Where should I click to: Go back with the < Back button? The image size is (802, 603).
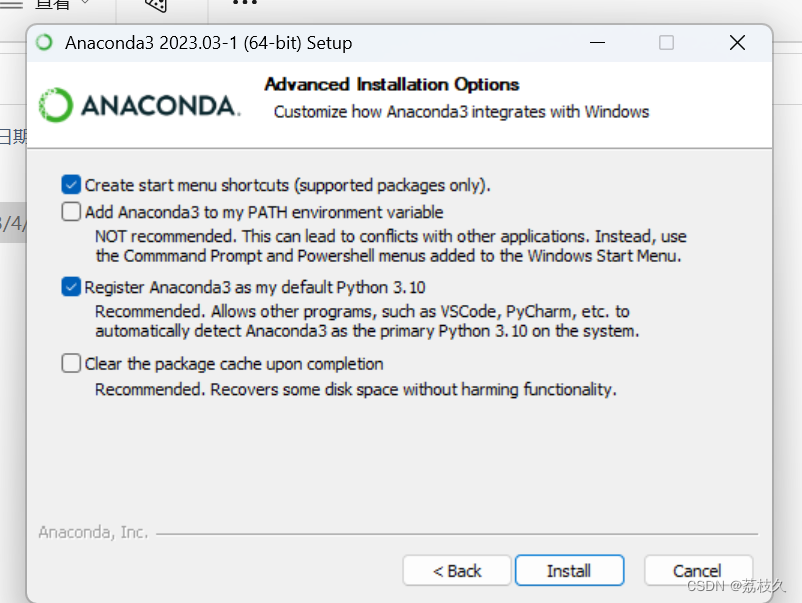456,571
